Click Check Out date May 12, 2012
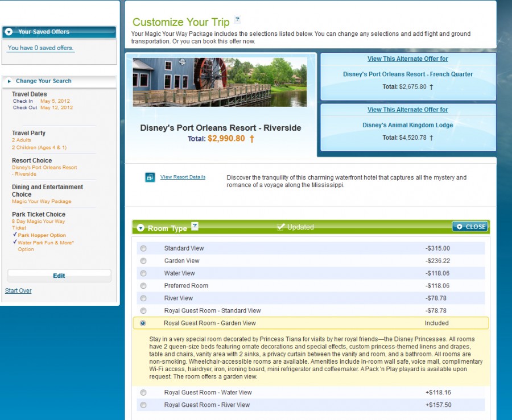This screenshot has width=512, height=420. [56, 107]
